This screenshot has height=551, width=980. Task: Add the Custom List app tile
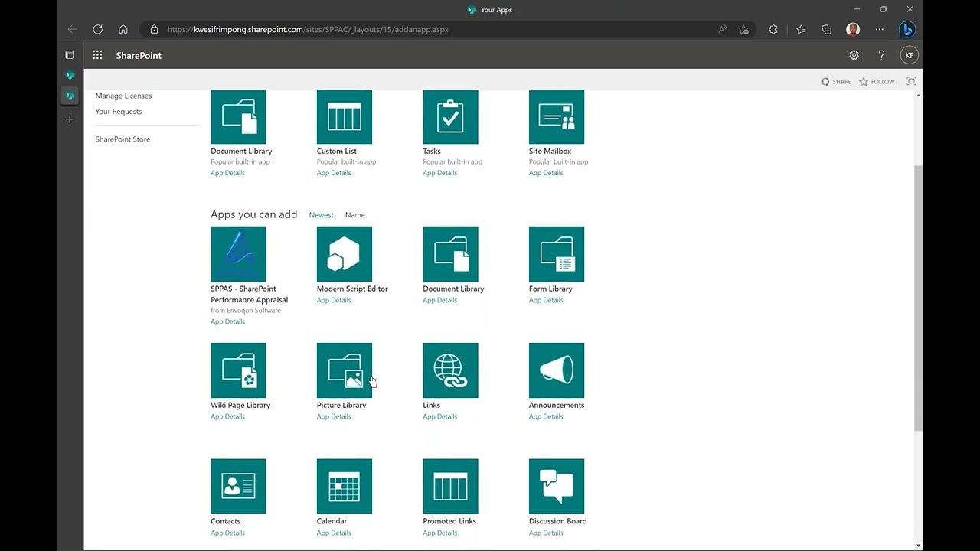coord(345,117)
